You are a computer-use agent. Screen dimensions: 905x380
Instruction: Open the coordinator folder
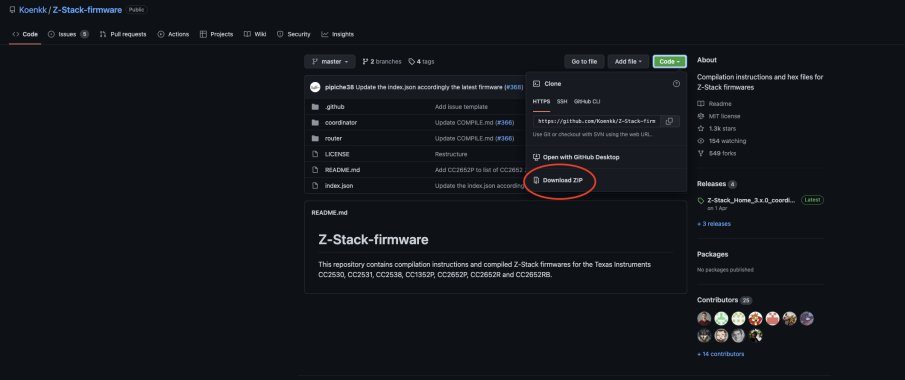tap(341, 122)
